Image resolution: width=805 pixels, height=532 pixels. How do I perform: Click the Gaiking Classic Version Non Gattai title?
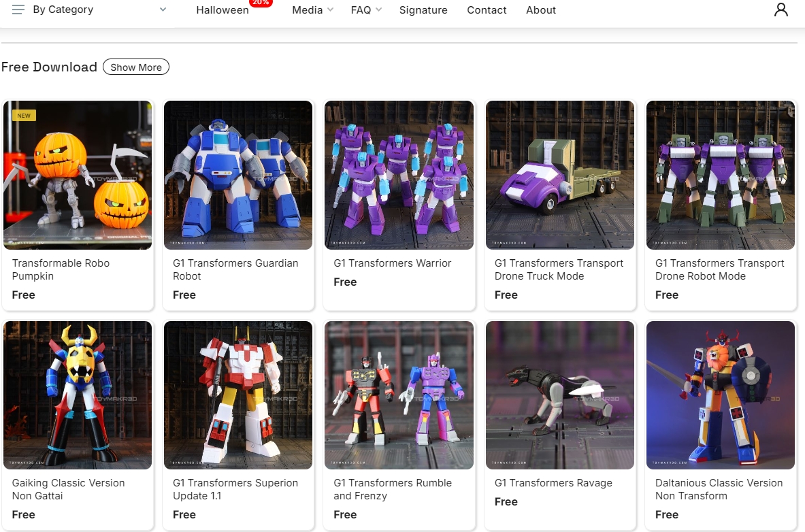68,489
